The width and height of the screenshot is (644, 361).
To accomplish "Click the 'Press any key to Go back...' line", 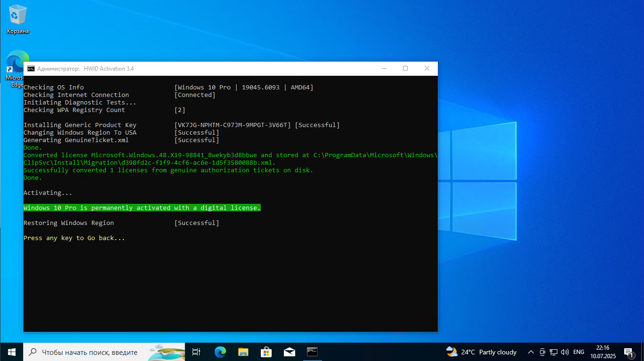I will click(74, 238).
